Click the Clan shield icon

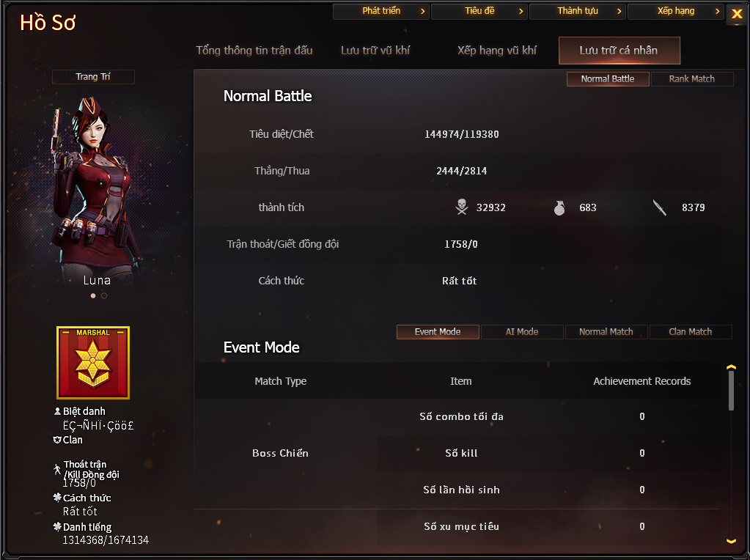[x=57, y=440]
